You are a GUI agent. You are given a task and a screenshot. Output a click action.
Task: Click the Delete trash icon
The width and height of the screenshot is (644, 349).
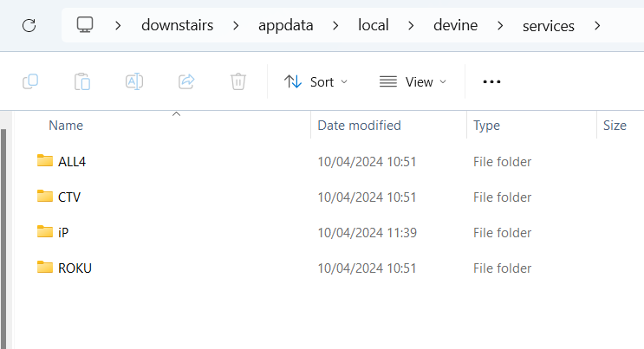[238, 81]
